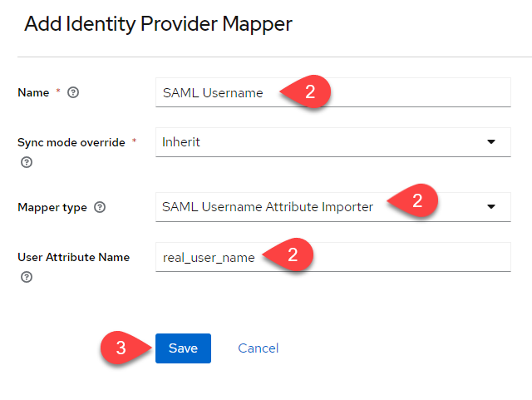Click the help icon next to Name

[73, 92]
